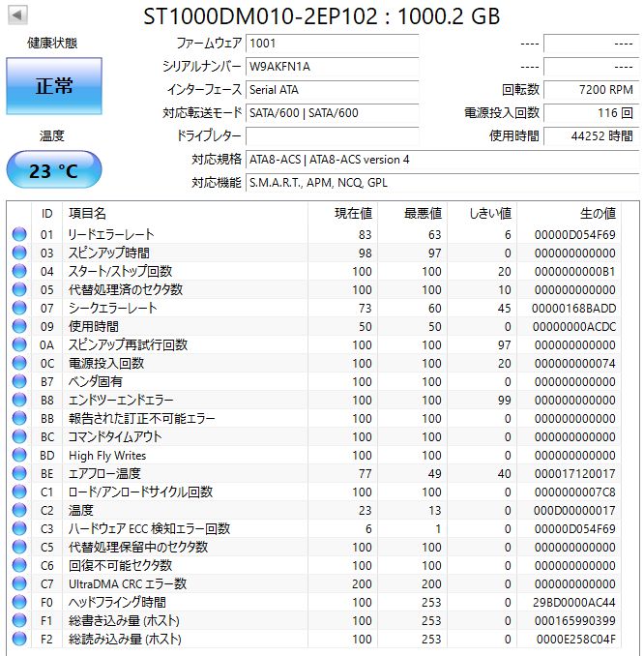Click the 23 °C temperature button
644x656 pixels.
(x=54, y=171)
